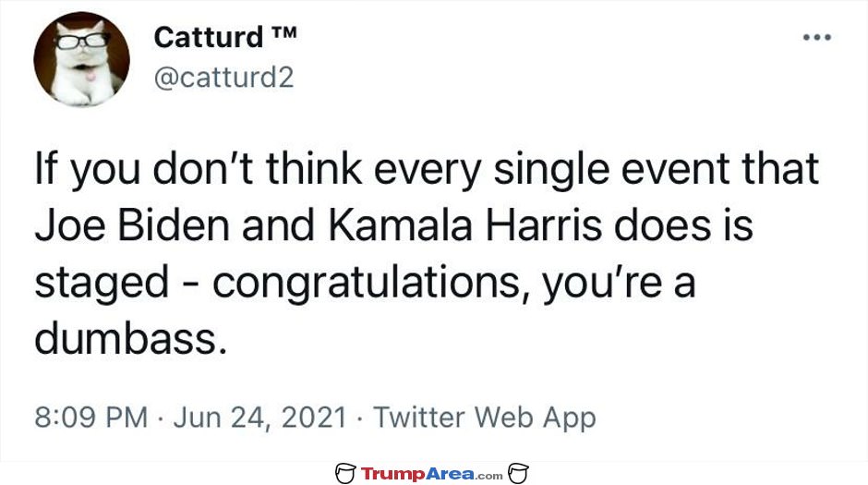Click the glasses on the cat avatar

tap(79, 41)
